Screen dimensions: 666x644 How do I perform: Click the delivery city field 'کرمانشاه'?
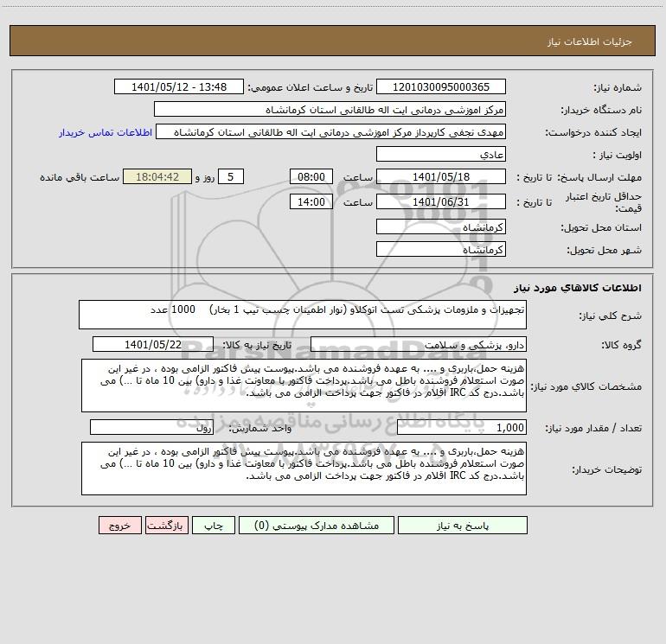[441, 249]
